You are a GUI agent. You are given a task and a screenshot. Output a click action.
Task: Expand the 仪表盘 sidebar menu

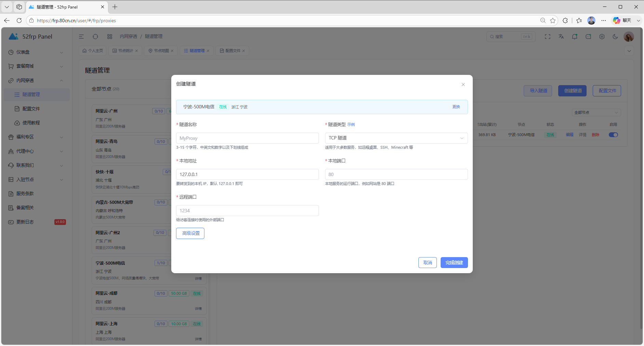(36, 52)
